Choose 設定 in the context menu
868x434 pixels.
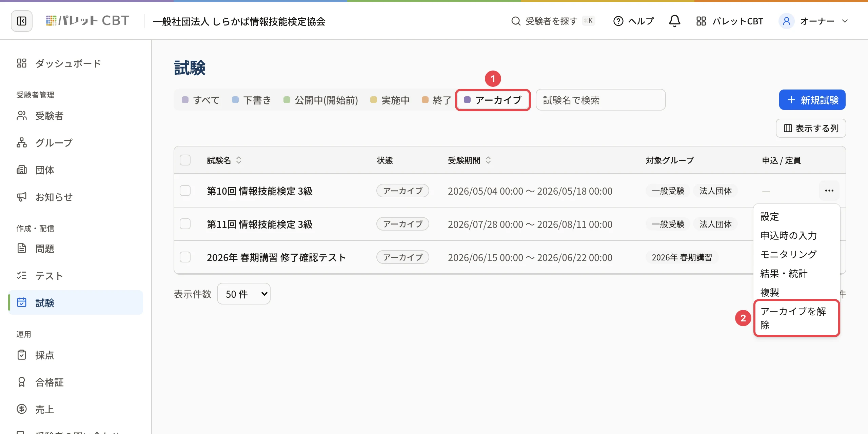[797, 216]
